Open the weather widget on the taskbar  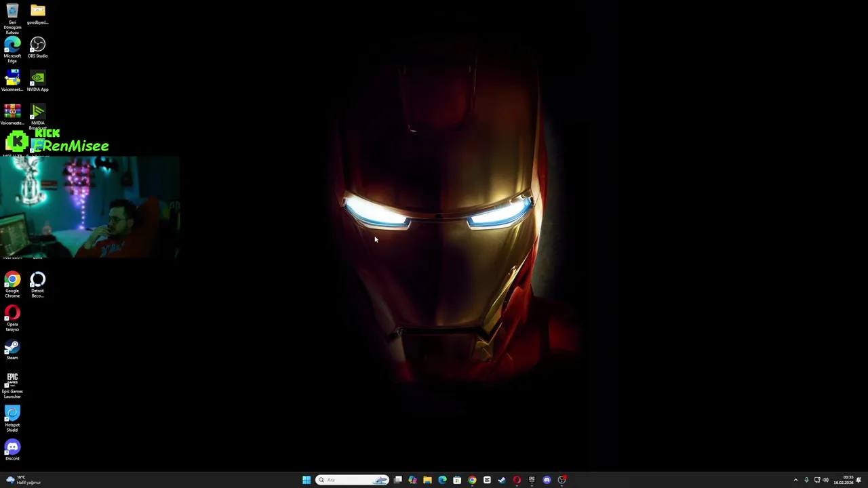click(23, 480)
